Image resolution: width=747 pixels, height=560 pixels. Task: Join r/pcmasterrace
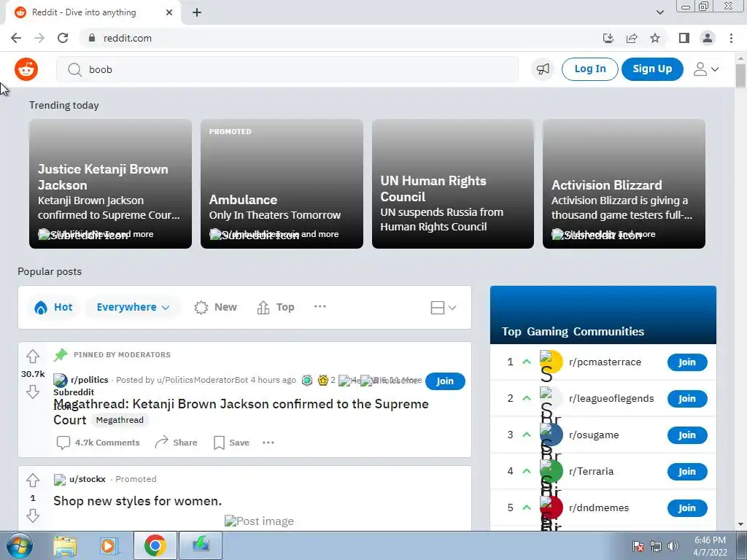(x=687, y=362)
